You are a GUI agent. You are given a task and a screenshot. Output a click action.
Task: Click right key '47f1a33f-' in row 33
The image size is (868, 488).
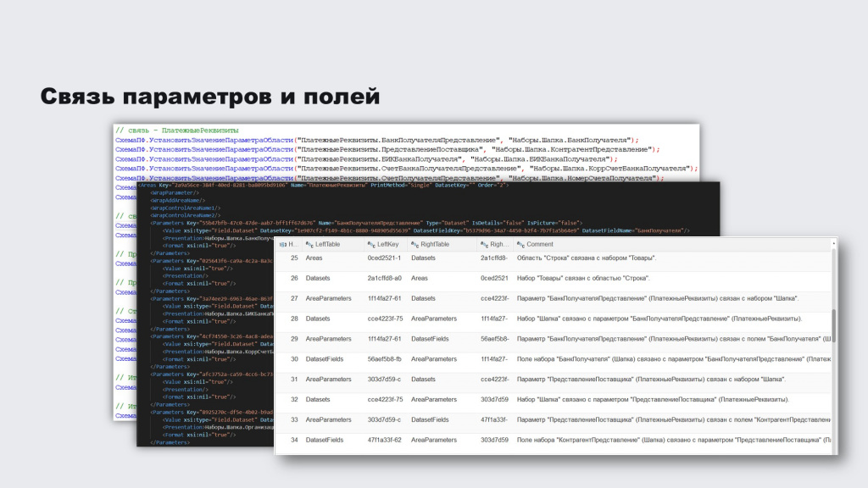494,420
